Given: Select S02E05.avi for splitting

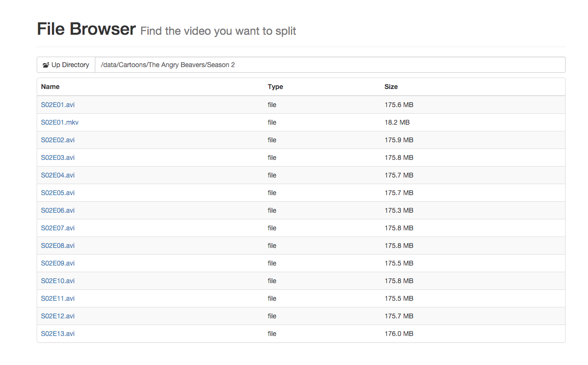Looking at the screenshot, I should point(58,193).
